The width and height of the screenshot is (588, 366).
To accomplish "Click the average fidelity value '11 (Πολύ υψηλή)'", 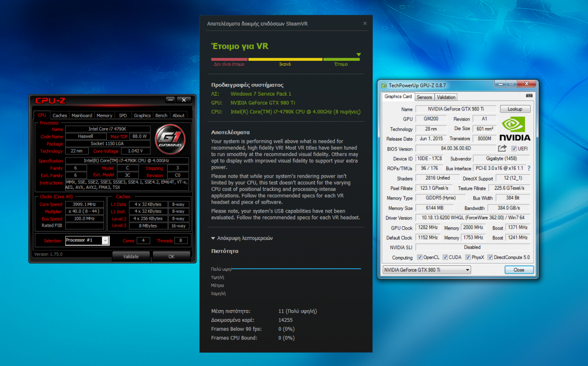I will pyautogui.click(x=297, y=311).
